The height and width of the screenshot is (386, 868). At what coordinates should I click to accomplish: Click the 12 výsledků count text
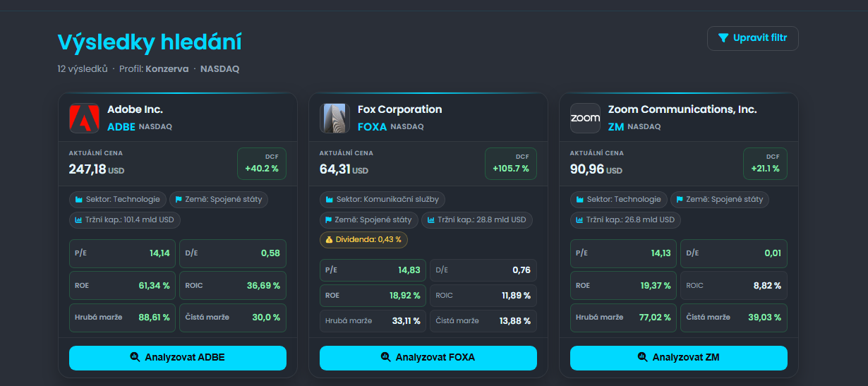(83, 69)
